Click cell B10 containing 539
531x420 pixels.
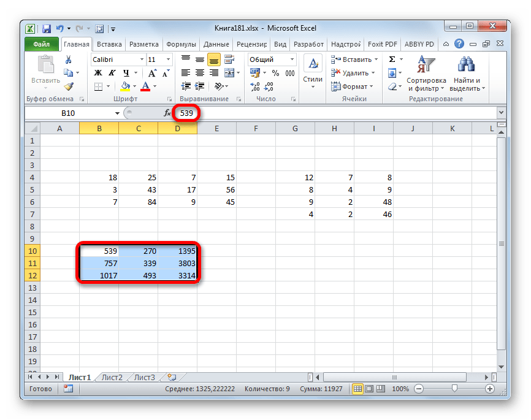click(x=99, y=251)
